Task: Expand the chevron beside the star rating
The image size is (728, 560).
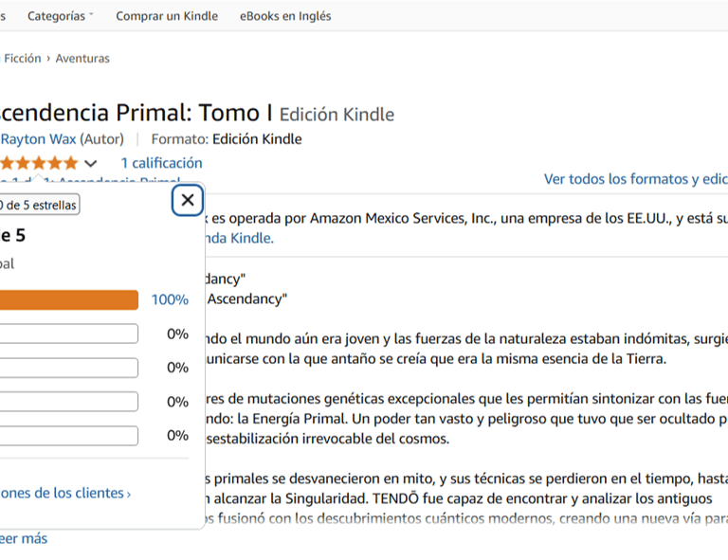Action: (x=91, y=164)
